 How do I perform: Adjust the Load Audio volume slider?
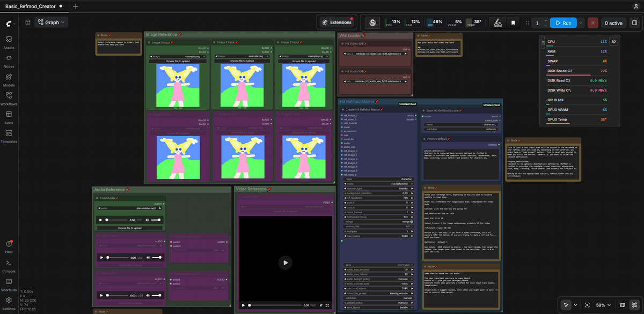(156, 220)
